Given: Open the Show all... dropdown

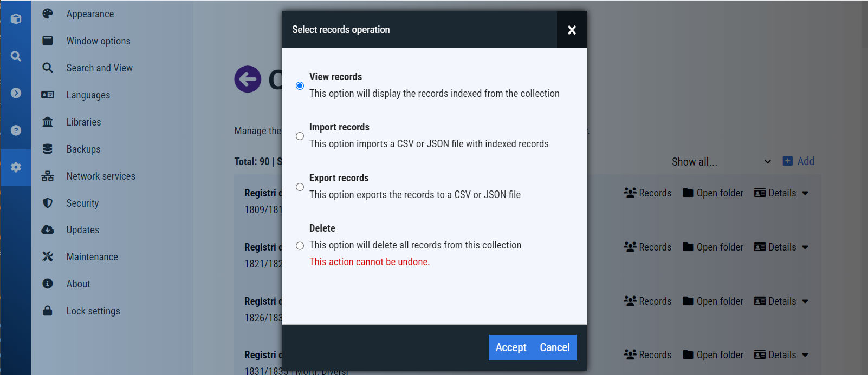Looking at the screenshot, I should click(721, 162).
